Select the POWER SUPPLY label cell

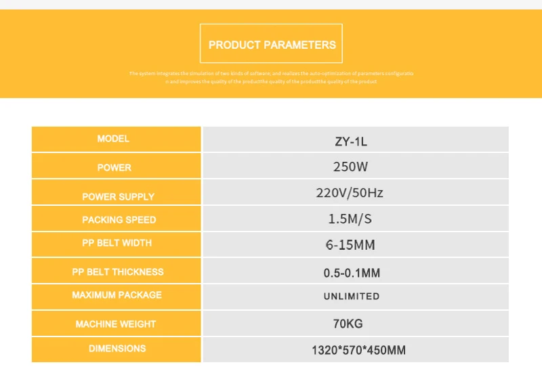tap(116, 192)
